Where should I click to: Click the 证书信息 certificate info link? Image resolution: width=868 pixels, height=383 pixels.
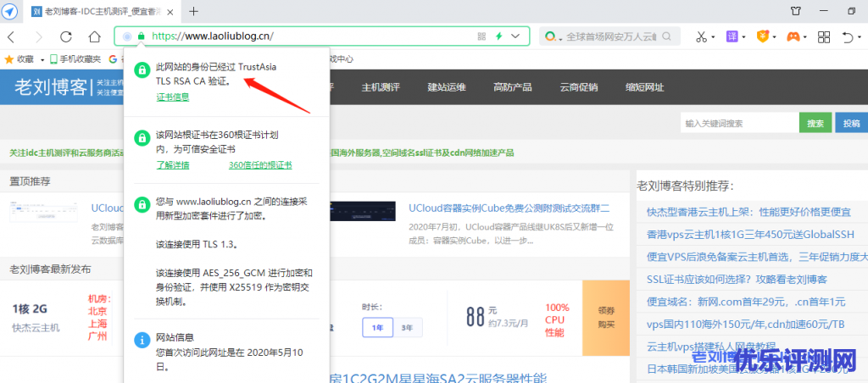(x=173, y=97)
